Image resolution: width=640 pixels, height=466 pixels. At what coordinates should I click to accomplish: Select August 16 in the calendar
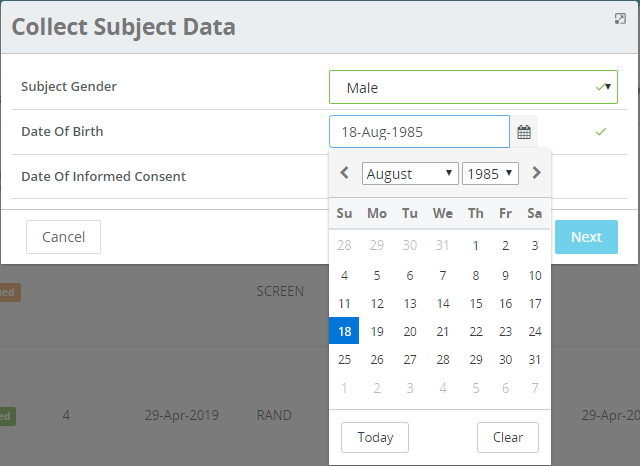pos(505,304)
